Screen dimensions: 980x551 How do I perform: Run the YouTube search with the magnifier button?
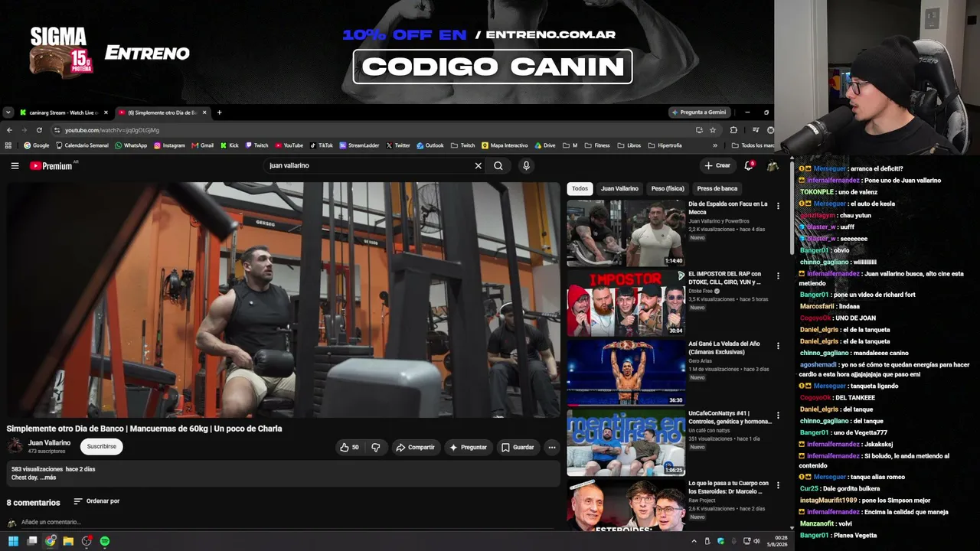click(x=498, y=165)
